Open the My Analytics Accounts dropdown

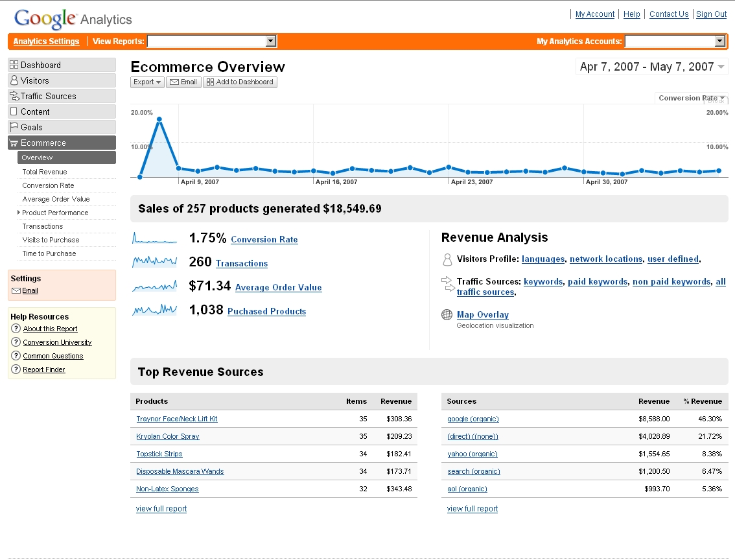tap(675, 41)
